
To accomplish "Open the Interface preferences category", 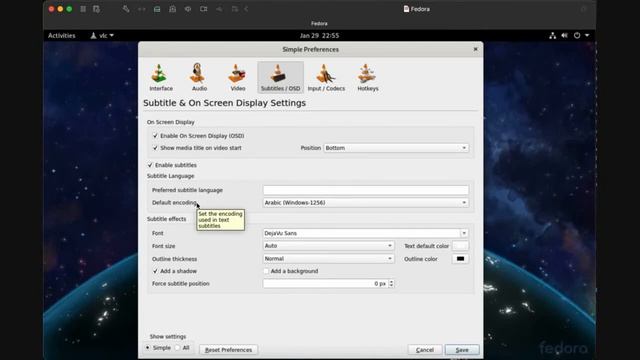I will coord(161,78).
